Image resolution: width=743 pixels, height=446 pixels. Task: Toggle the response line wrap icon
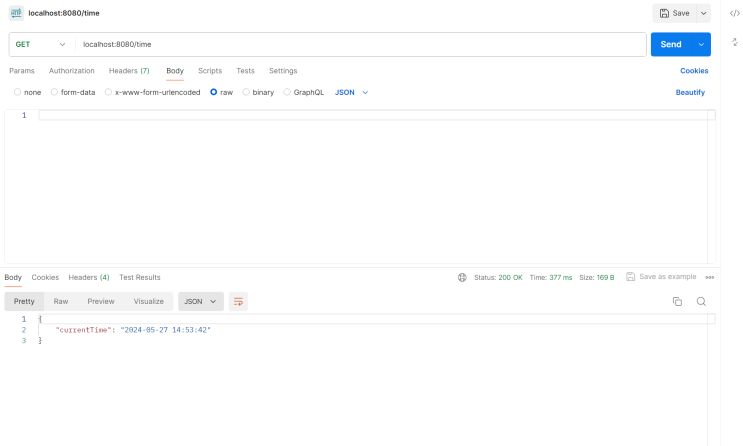click(x=238, y=301)
